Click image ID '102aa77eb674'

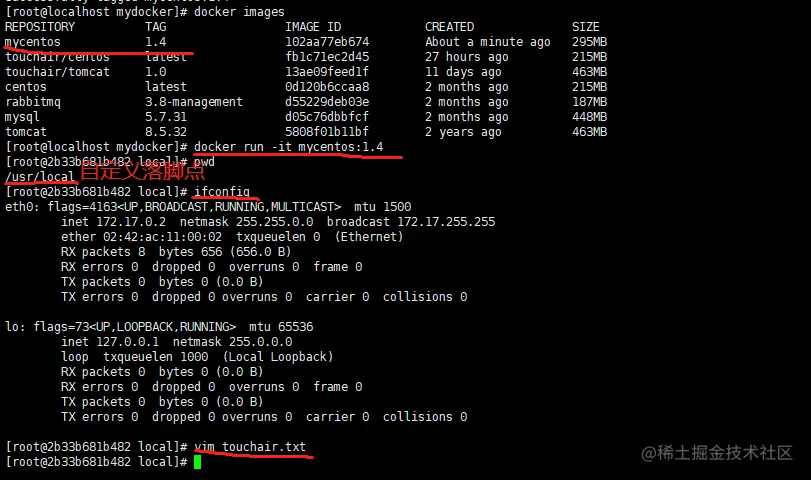tap(327, 42)
